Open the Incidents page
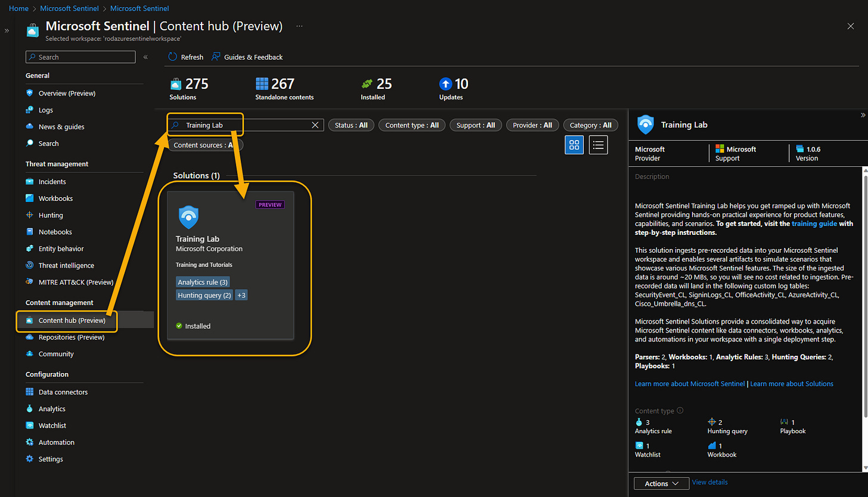The image size is (868, 497). [x=52, y=181]
